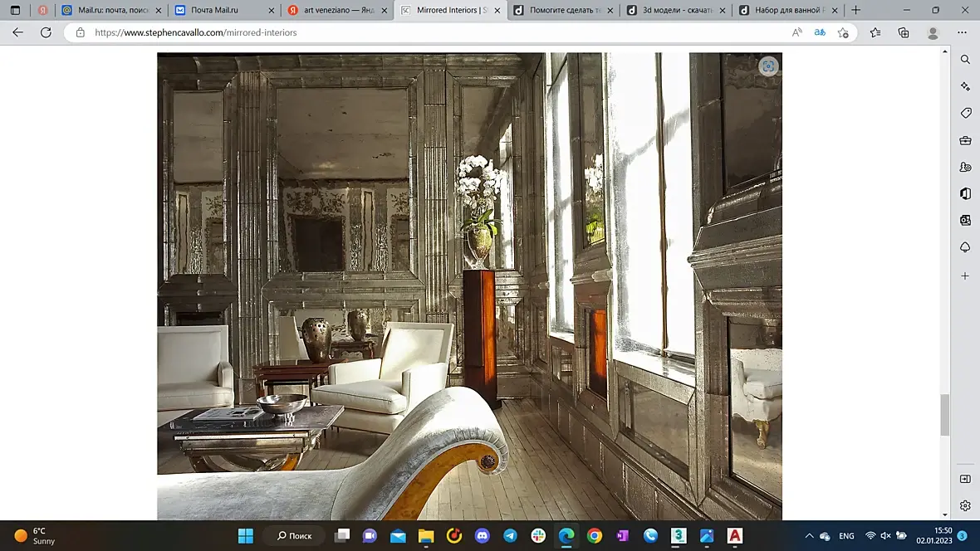Close the Mirrored Interiors tab
Image resolution: width=980 pixels, height=551 pixels.
click(x=497, y=11)
